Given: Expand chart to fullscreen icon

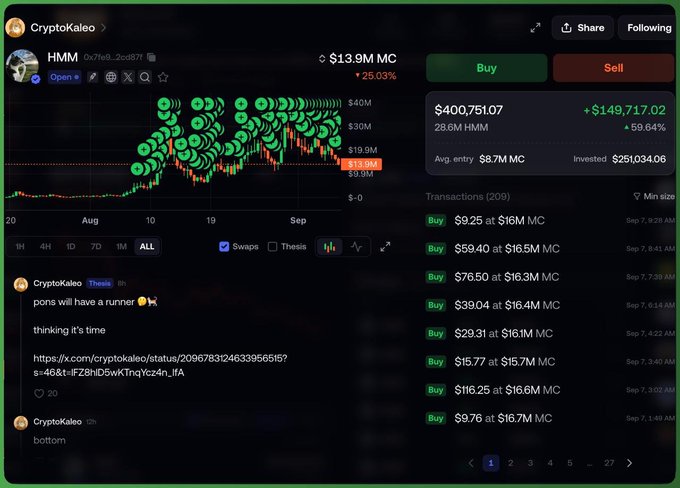Looking at the screenshot, I should click(x=385, y=247).
